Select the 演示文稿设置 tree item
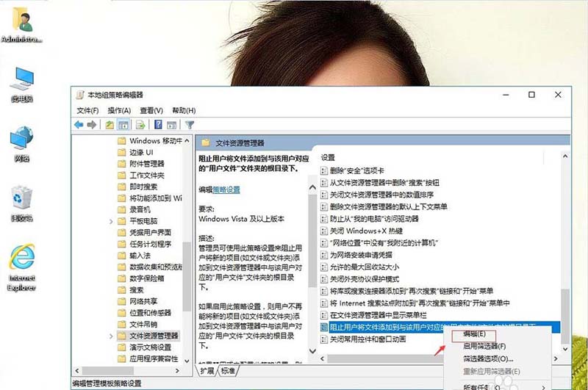The height and width of the screenshot is (390, 588). coord(151,347)
